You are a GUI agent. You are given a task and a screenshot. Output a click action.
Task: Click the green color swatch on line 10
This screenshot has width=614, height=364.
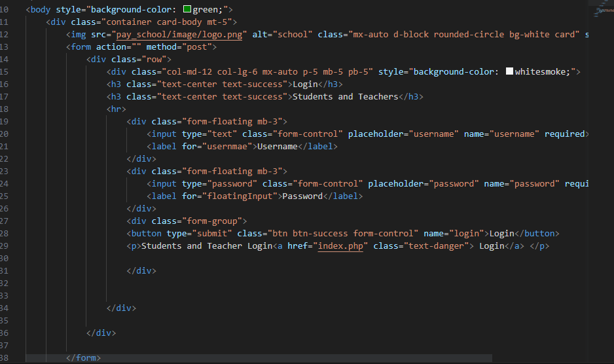pyautogui.click(x=187, y=9)
